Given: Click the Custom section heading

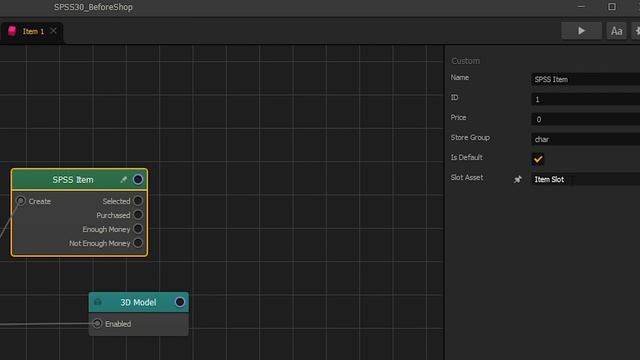Looking at the screenshot, I should click(x=465, y=61).
